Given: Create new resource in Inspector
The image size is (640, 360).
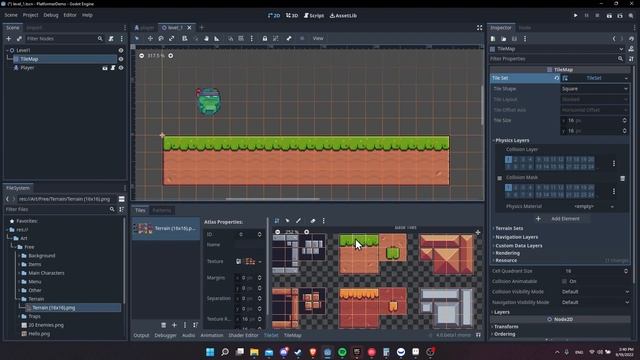Looking at the screenshot, I should point(493,39).
